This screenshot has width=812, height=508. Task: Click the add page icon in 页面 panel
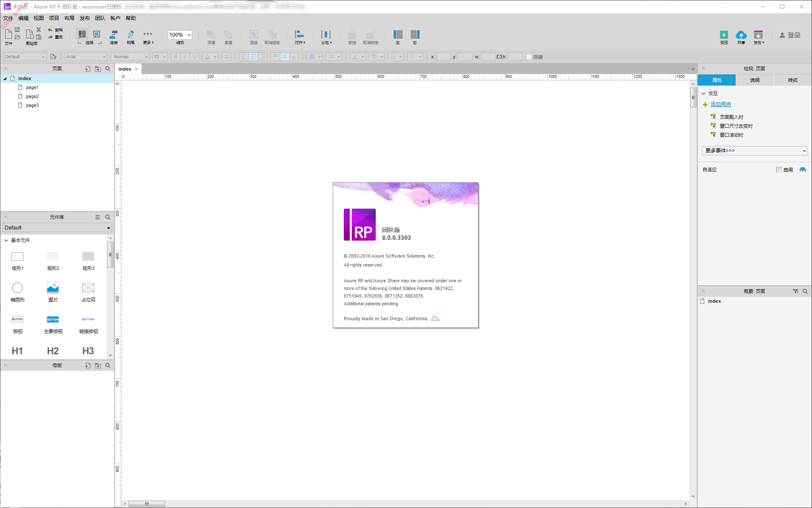(88, 69)
